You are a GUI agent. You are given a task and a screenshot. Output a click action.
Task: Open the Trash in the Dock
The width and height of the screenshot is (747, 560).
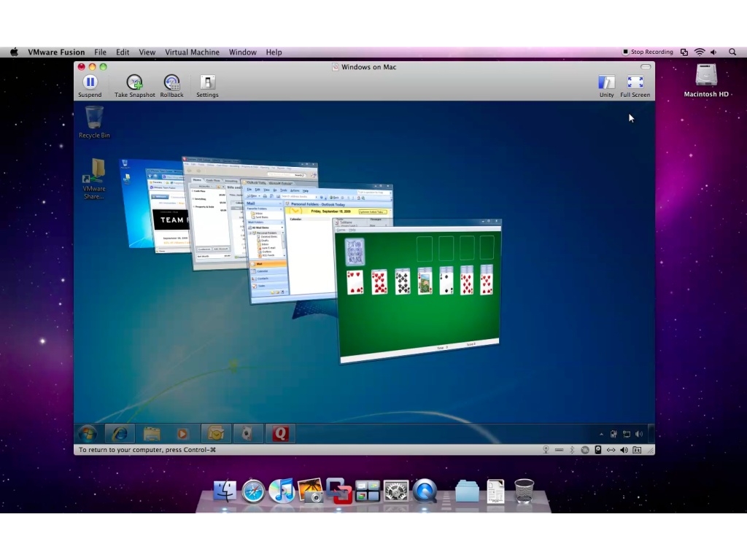pyautogui.click(x=524, y=491)
